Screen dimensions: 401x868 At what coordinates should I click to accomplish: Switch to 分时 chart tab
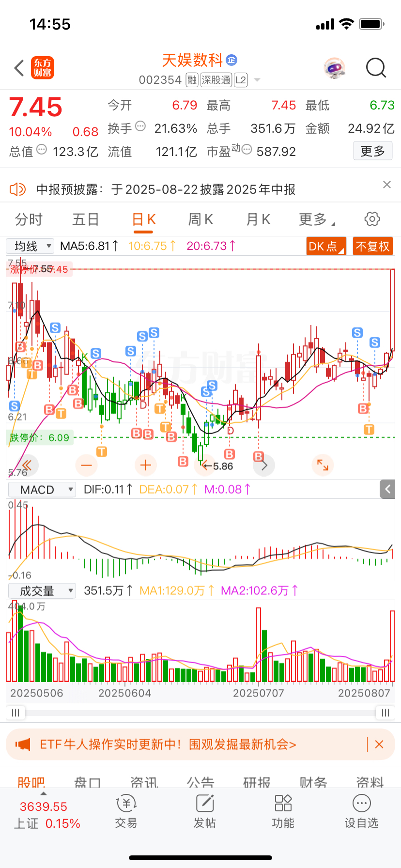tap(29, 219)
